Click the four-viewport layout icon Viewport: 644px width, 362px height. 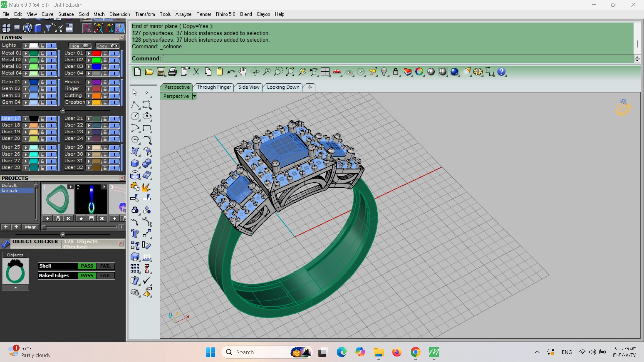325,72
